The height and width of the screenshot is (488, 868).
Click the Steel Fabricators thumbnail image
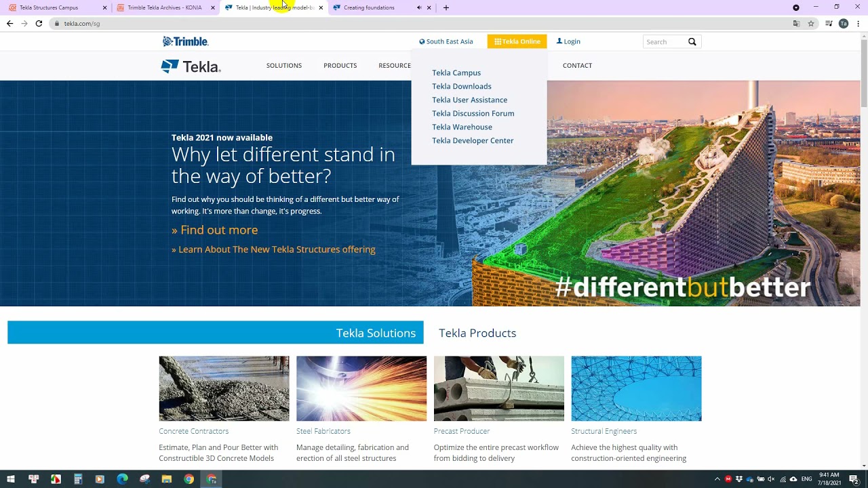coord(361,388)
